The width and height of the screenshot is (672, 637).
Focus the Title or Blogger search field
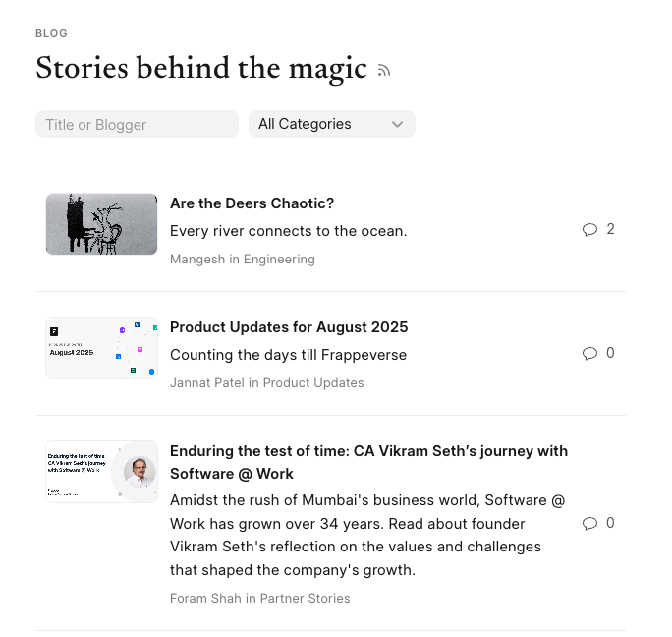[137, 124]
